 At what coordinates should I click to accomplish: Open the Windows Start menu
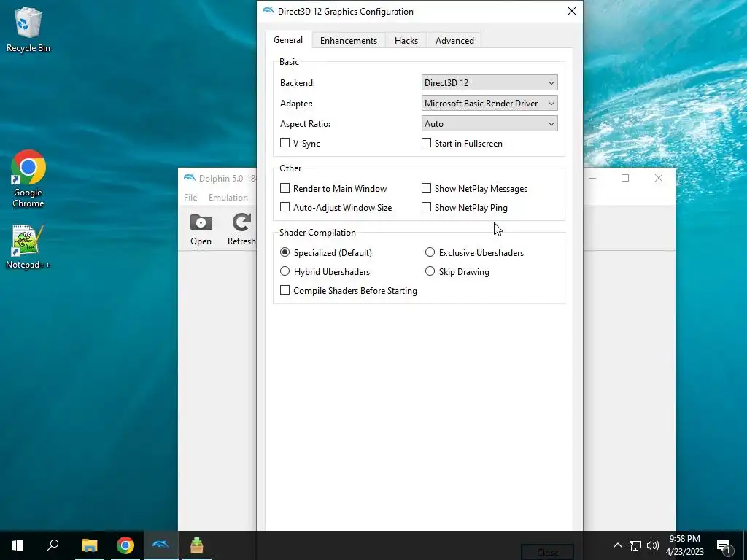(18, 545)
